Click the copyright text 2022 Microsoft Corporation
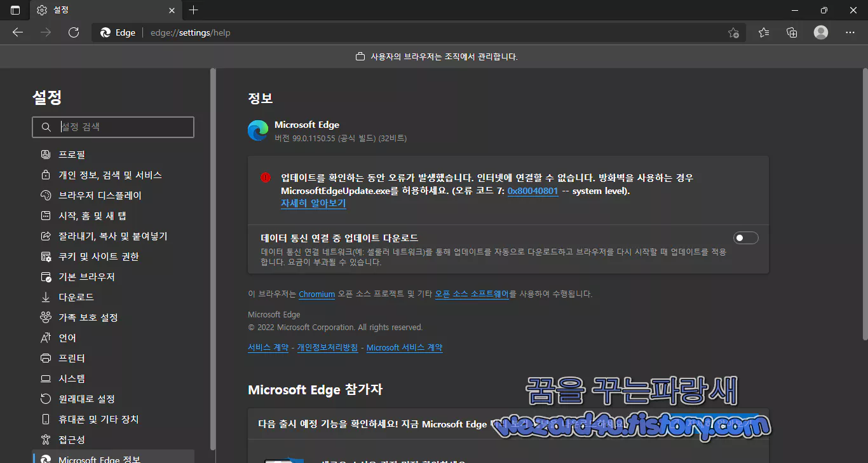 click(x=335, y=327)
